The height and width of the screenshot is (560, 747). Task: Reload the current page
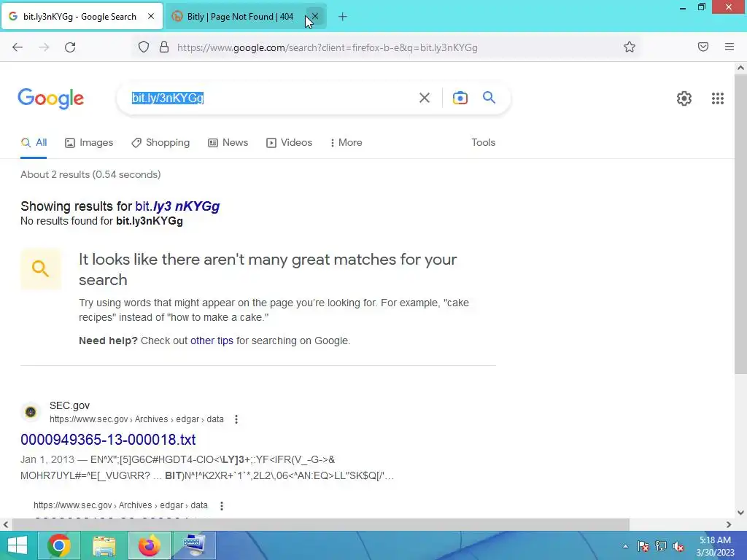pyautogui.click(x=70, y=47)
